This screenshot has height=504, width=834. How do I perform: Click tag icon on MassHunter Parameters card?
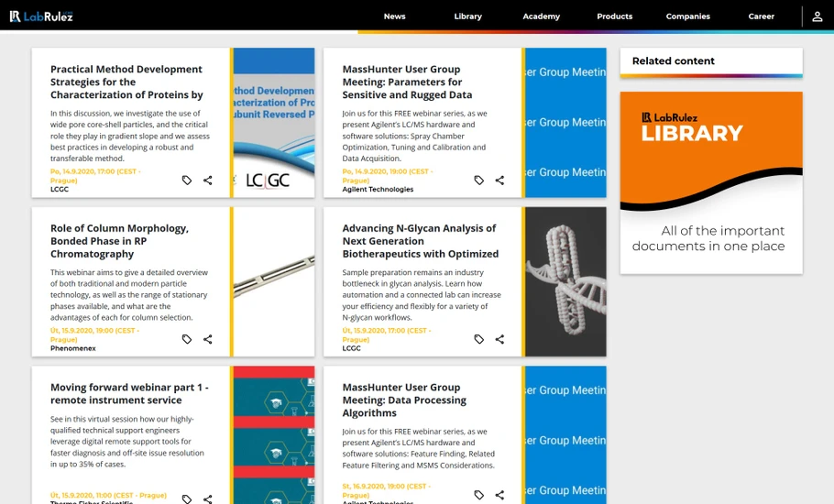478,181
